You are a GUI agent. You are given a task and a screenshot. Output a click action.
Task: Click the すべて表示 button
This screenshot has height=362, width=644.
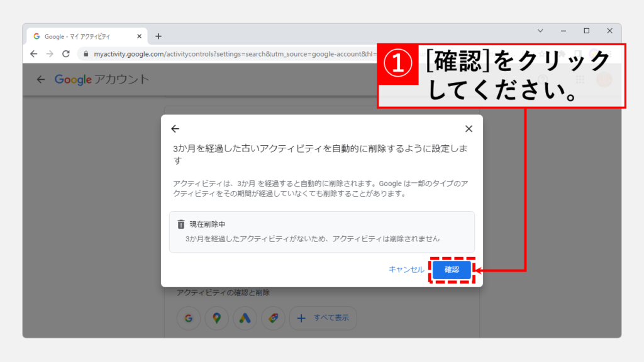click(323, 318)
